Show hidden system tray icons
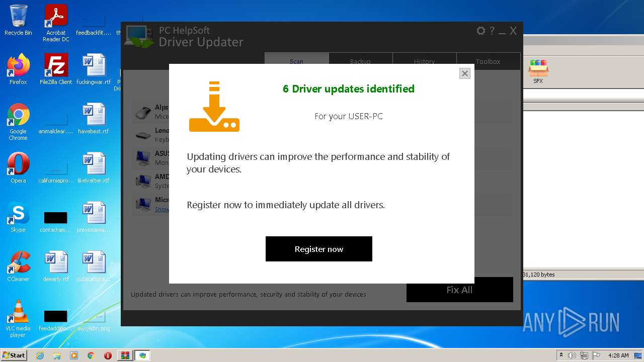644x362 pixels. click(x=561, y=355)
